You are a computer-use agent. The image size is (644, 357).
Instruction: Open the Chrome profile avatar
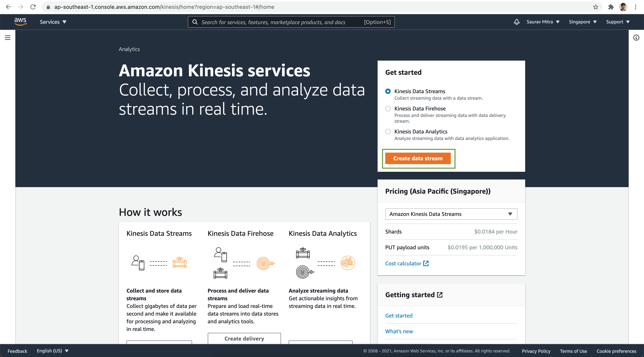[x=623, y=7]
